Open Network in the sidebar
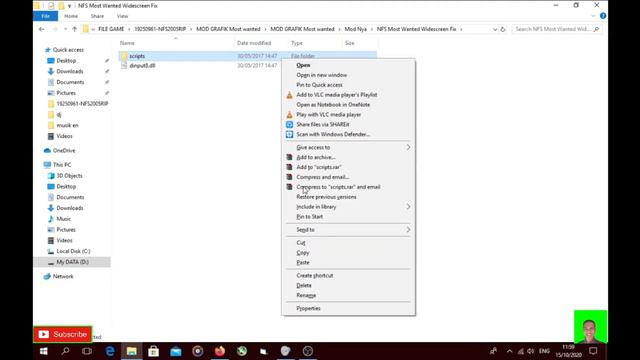The width and height of the screenshot is (640, 360). 63,277
